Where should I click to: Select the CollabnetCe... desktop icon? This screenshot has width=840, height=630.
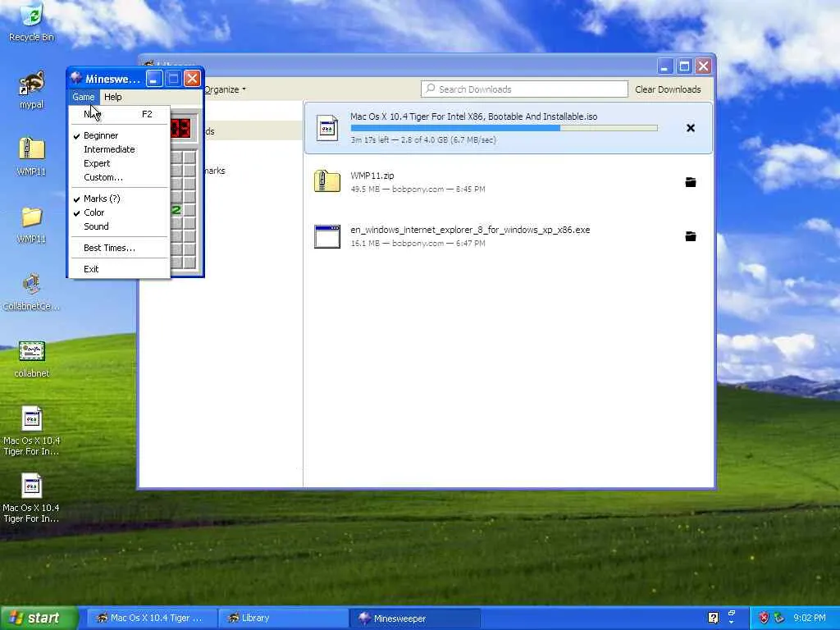(x=32, y=291)
